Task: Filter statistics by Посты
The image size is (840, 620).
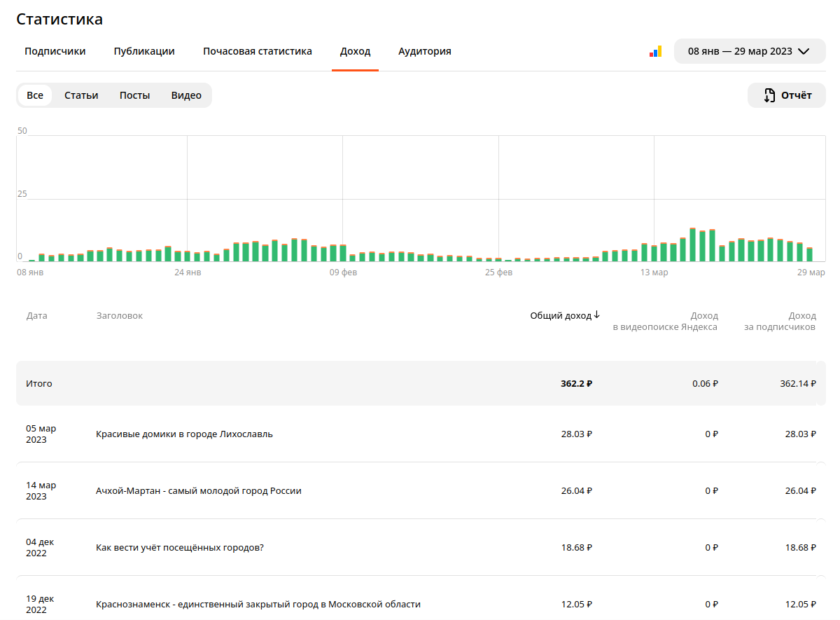Action: tap(134, 95)
